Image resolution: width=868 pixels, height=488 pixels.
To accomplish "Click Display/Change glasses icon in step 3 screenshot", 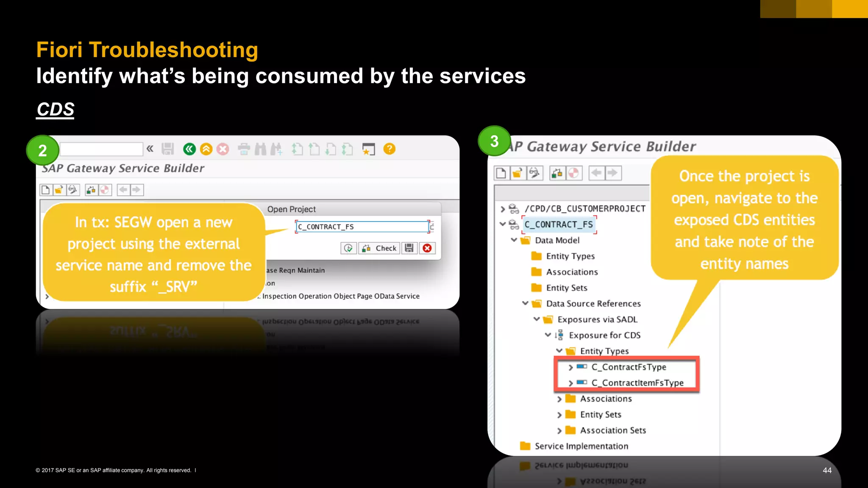I will point(534,173).
